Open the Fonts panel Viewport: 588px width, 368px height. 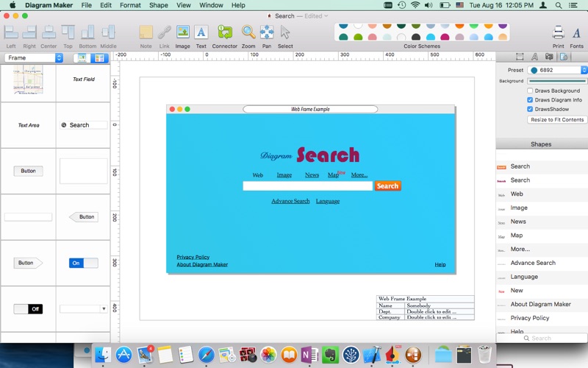point(576,33)
